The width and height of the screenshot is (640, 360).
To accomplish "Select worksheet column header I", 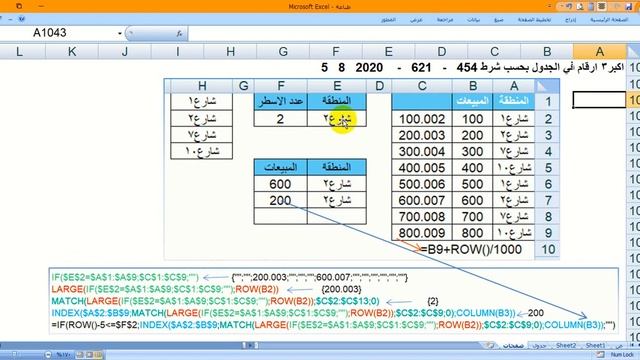I will tap(178, 52).
